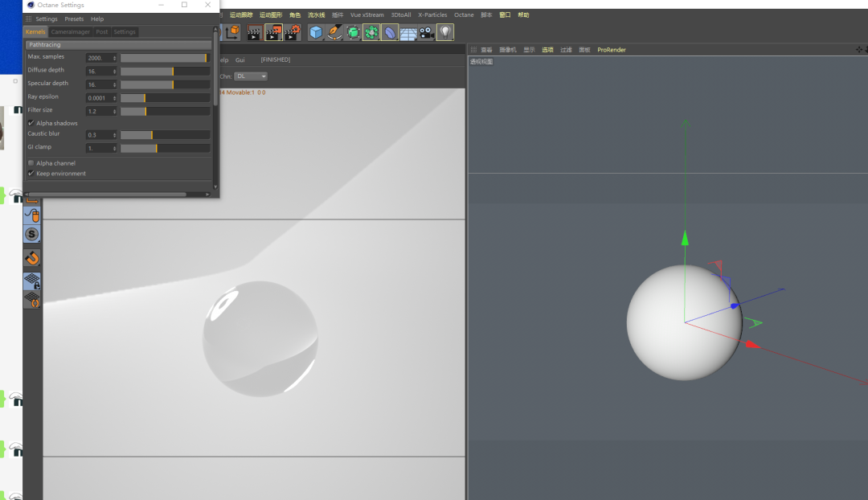
Task: Open the edit render settings clapperboard
Action: click(293, 32)
